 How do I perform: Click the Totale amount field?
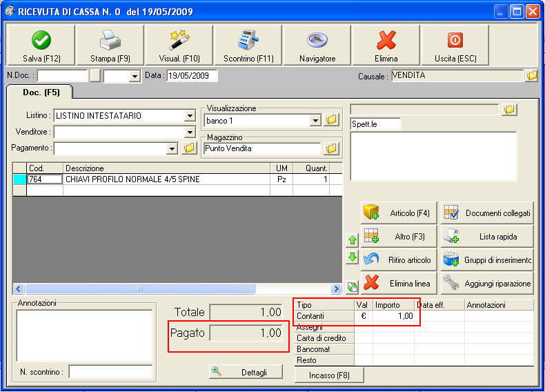click(x=246, y=312)
